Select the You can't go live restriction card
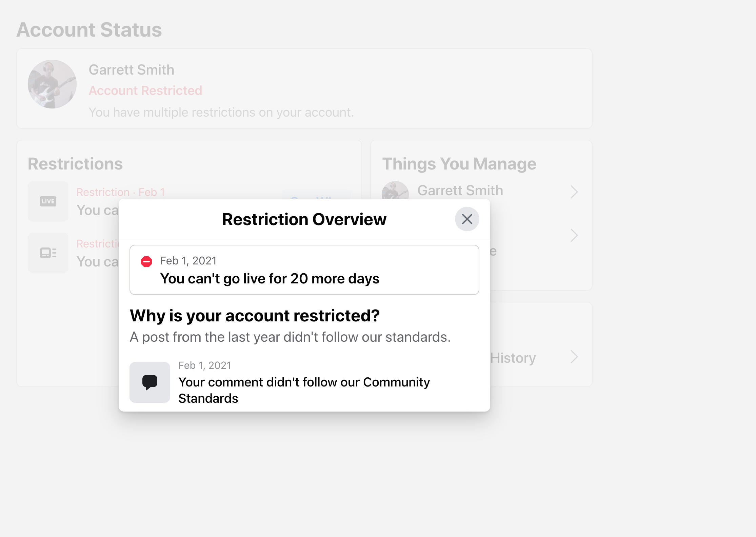 pos(304,270)
